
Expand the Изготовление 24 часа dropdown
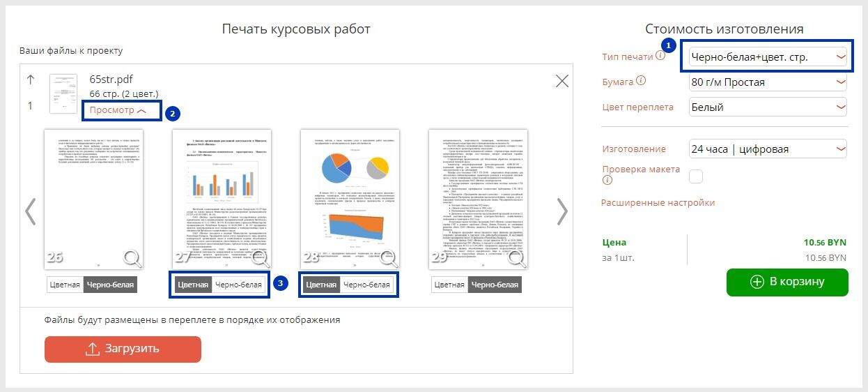[767, 149]
